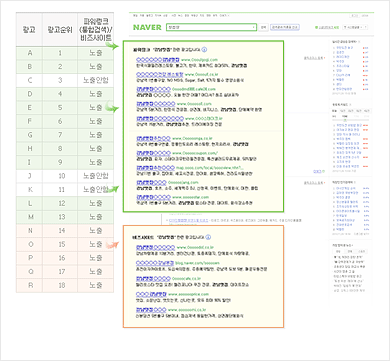Open the ad link with www.Oooulgogi.com
This screenshot has height=361, width=390.
158,60
